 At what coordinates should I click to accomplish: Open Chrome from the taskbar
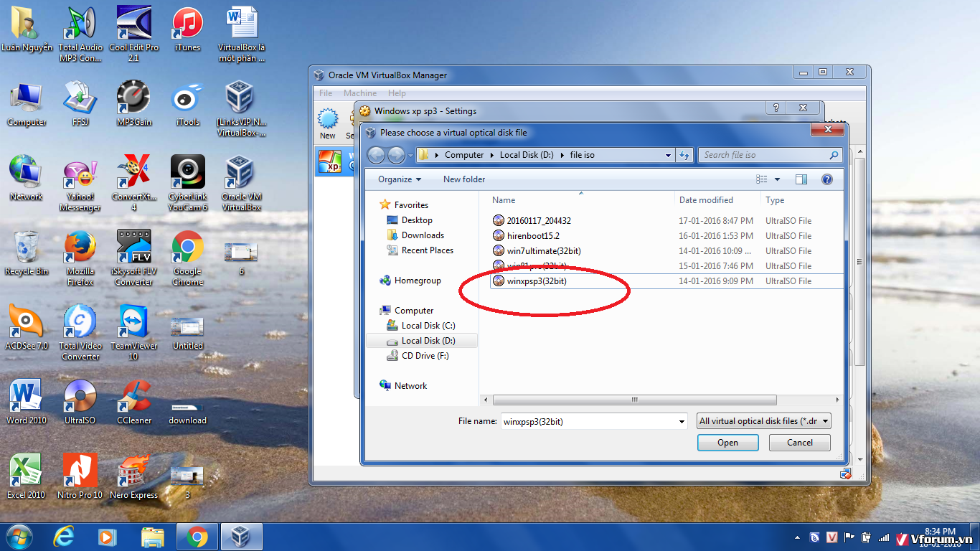click(197, 536)
